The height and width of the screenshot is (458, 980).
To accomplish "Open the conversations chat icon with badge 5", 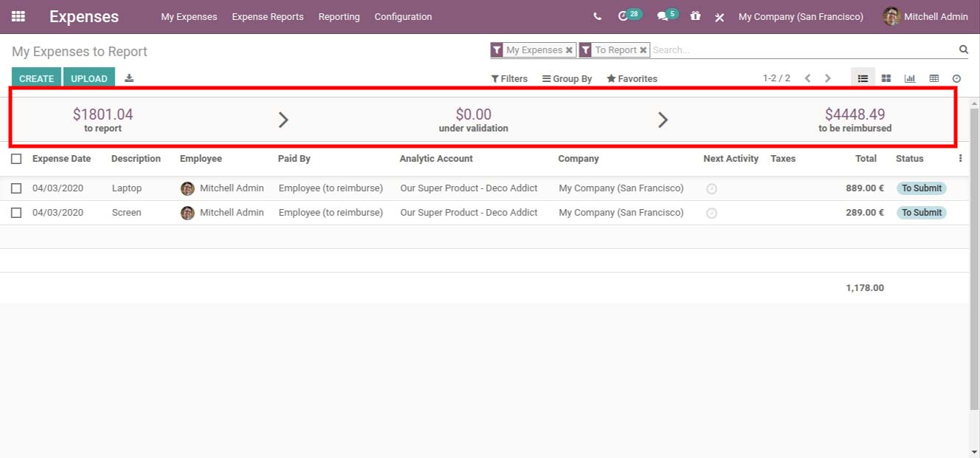I will (663, 16).
